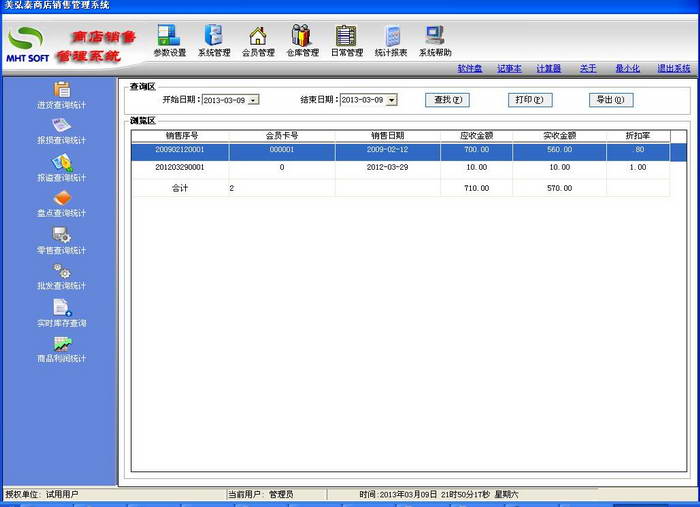The image size is (700, 507).
Task: Sort by 会员卡号 column header
Action: (282, 136)
